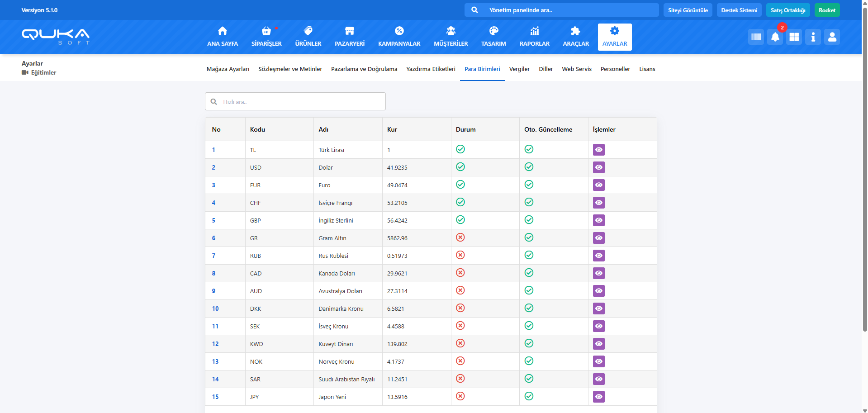The height and width of the screenshot is (413, 868).
Task: Switch to the Vergiler tab
Action: (519, 69)
